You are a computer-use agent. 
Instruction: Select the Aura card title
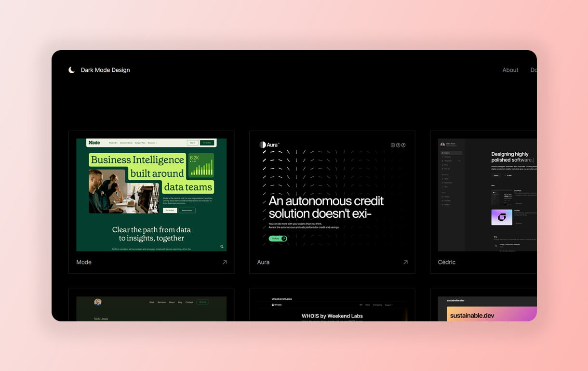pyautogui.click(x=263, y=262)
